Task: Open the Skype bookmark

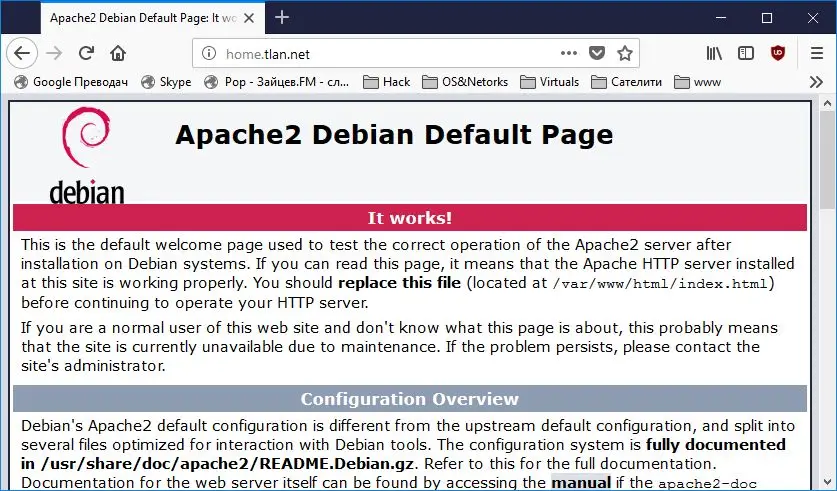Action: (x=166, y=82)
